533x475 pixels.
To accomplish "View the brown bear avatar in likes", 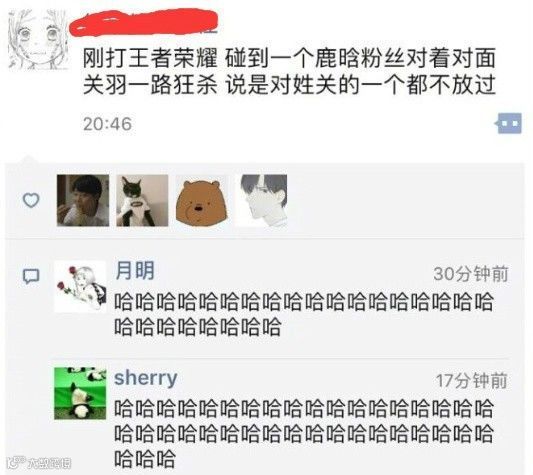I will pos(202,201).
